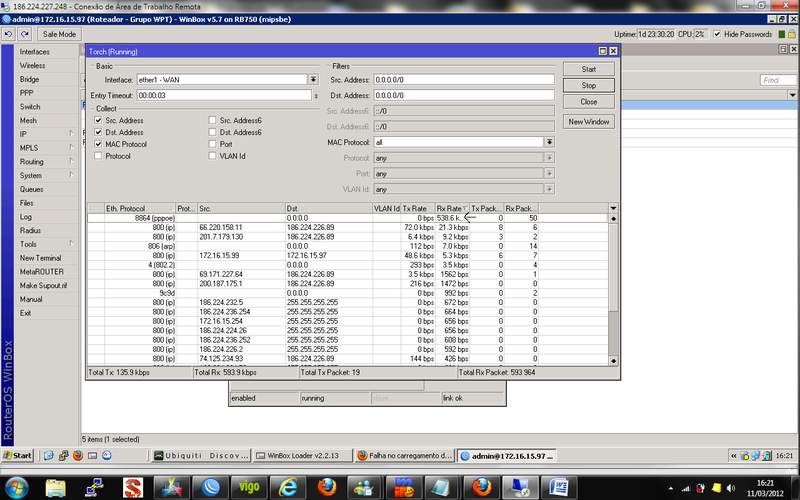
Task: Open Internet Explorer from the taskbar
Action: point(288,487)
